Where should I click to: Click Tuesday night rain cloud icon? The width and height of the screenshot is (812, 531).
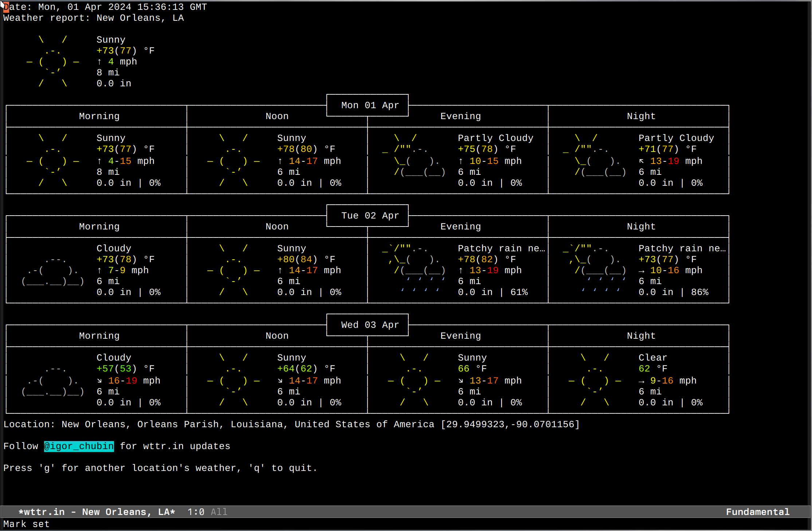tap(597, 270)
